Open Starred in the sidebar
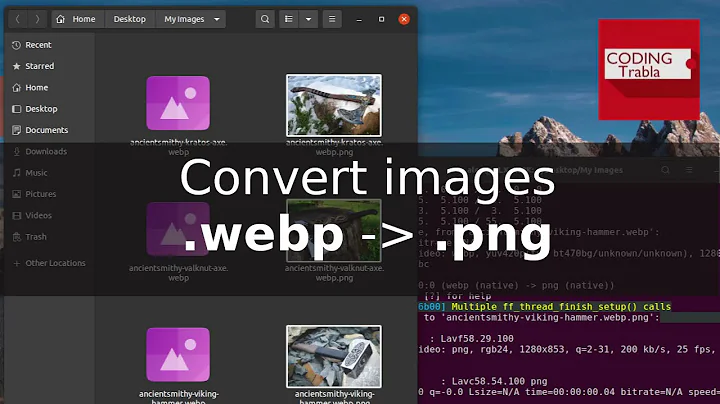 49,66
